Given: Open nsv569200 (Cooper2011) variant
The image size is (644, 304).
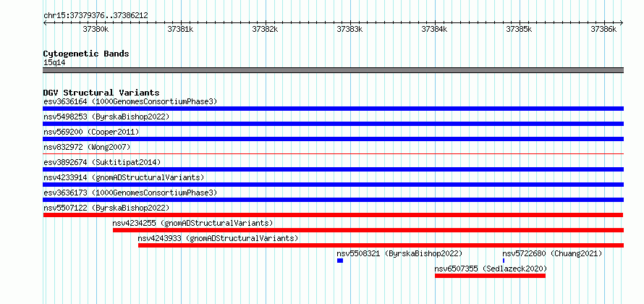Looking at the screenshot, I should click(x=91, y=132).
